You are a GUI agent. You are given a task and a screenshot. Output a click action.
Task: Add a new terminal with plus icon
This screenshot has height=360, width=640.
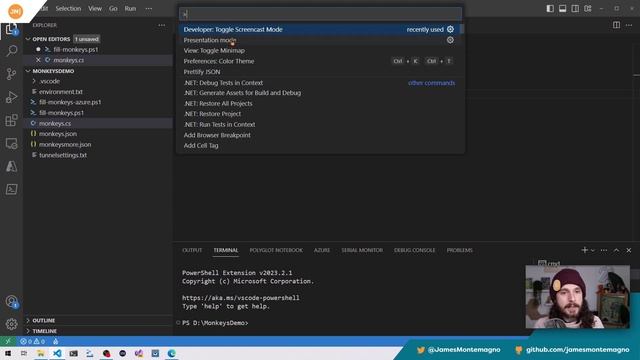pyautogui.click(x=584, y=250)
